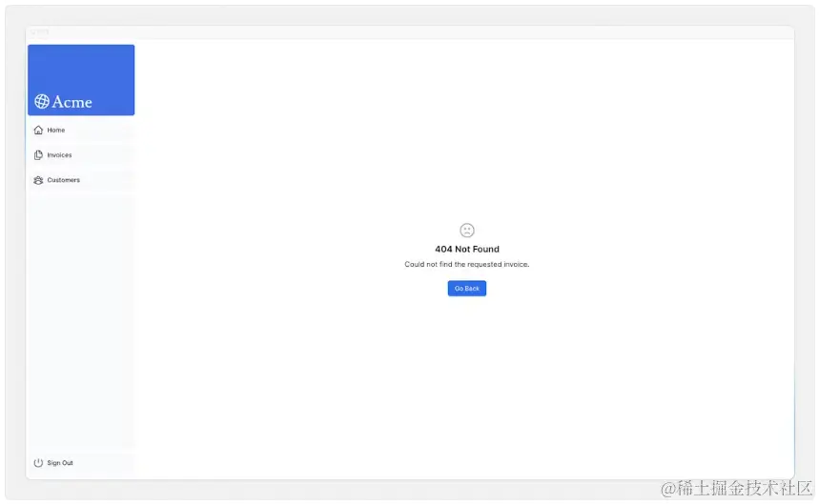
Task: Open the Home menu item
Action: [81, 130]
